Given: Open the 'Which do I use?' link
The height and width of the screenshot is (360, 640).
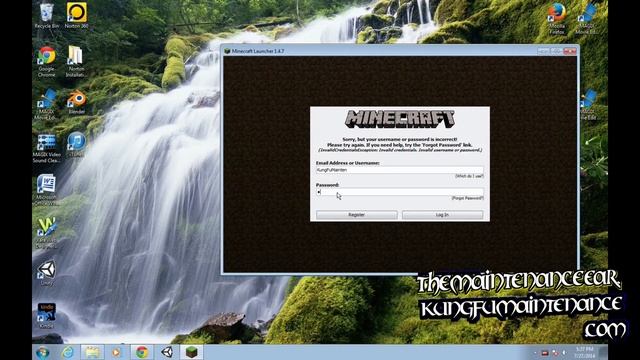Looking at the screenshot, I should 469,176.
